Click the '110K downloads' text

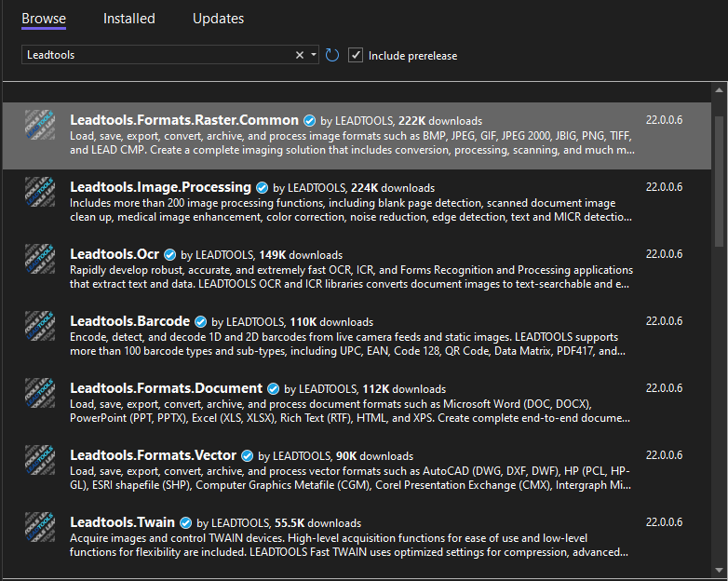coord(331,322)
